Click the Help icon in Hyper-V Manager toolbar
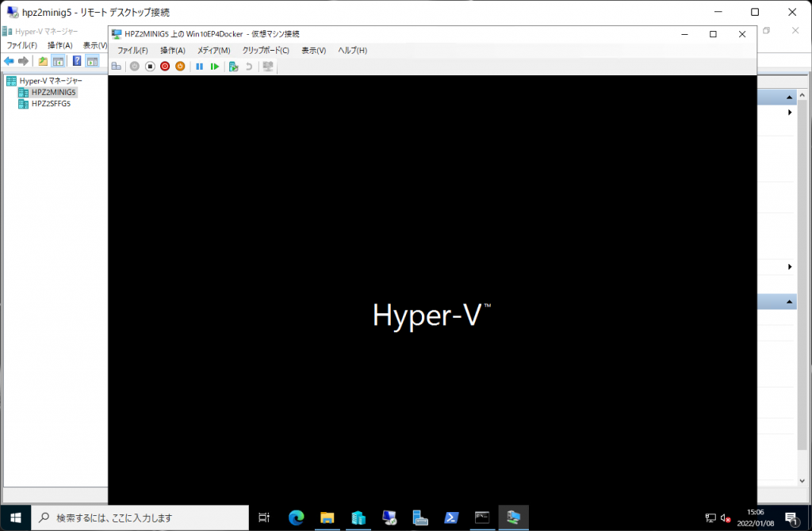The image size is (812, 531). tap(77, 61)
